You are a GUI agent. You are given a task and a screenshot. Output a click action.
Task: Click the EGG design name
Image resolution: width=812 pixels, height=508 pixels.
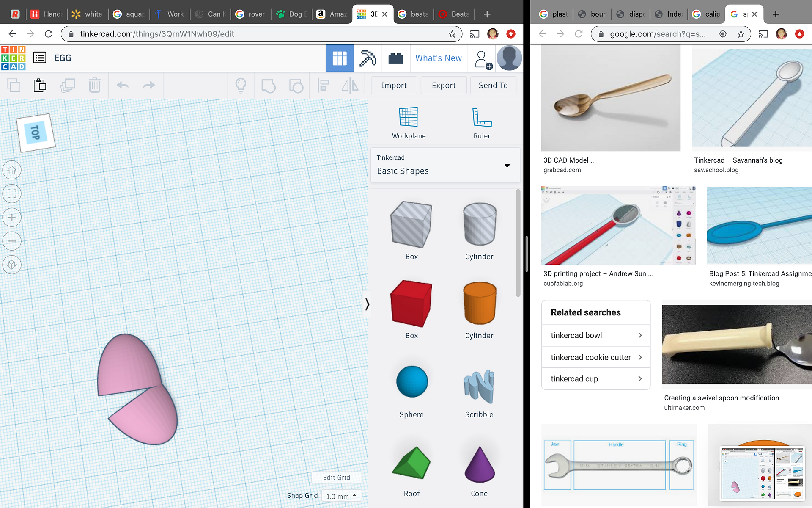(63, 58)
